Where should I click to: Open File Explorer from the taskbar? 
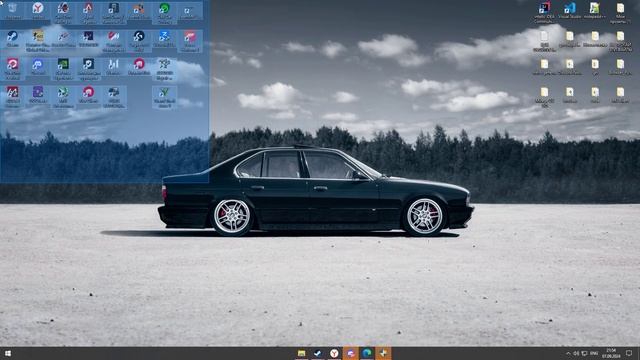(302, 353)
